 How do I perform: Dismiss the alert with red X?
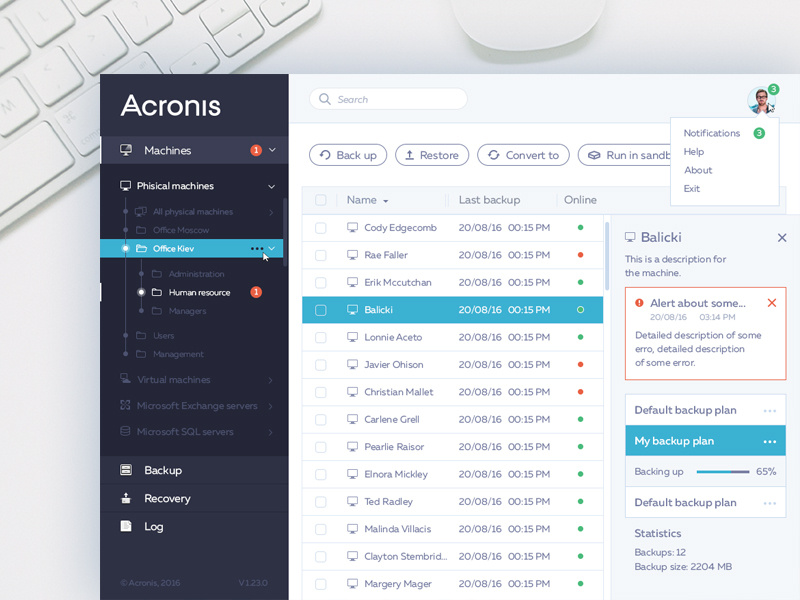(x=772, y=303)
